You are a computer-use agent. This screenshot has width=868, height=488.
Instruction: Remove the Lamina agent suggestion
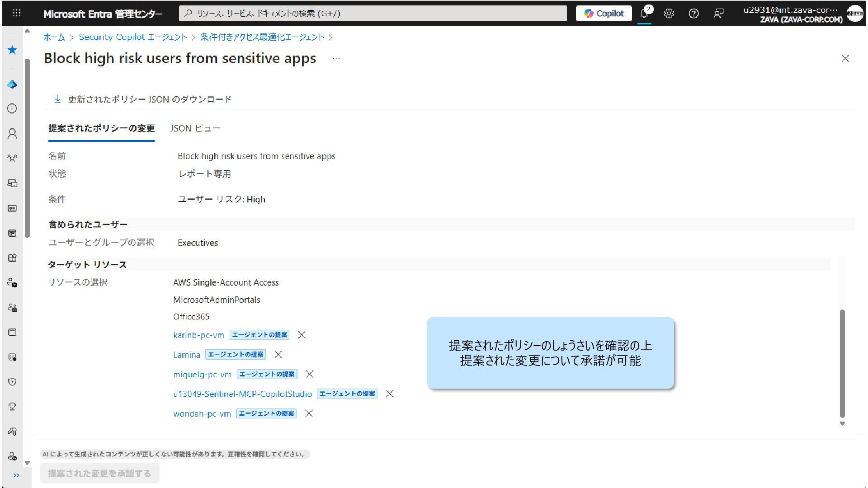click(278, 355)
